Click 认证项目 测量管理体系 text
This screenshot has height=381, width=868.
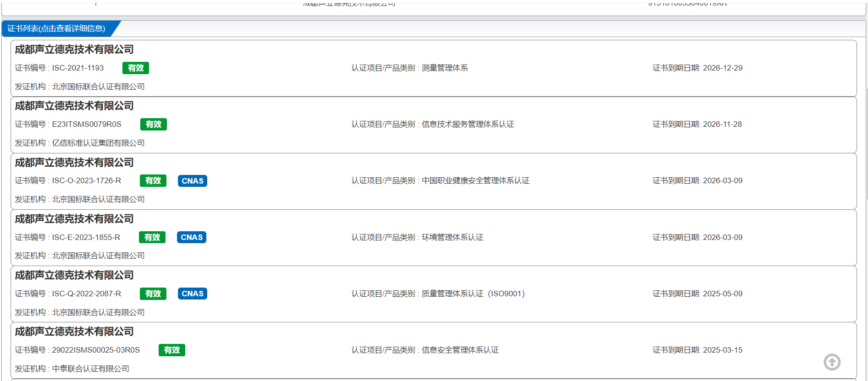[445, 68]
